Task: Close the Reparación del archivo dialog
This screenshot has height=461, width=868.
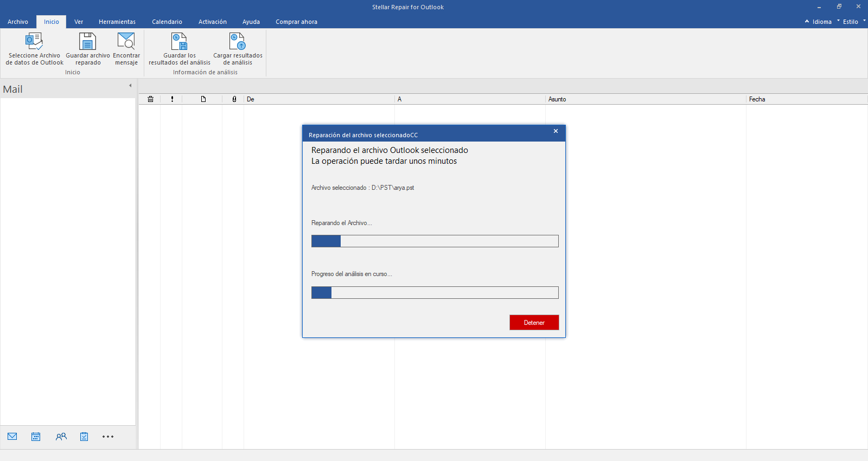Action: click(556, 131)
